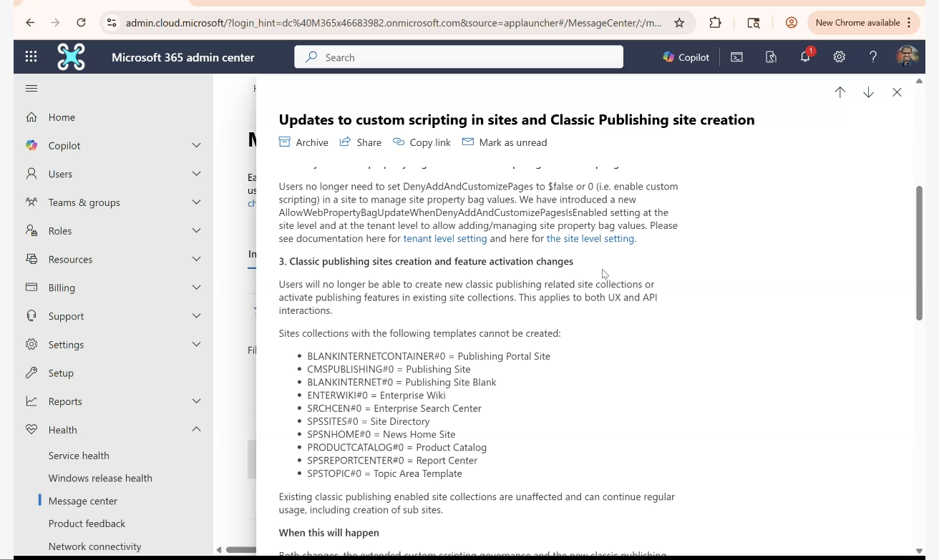The width and height of the screenshot is (939, 560).
Task: Open the account profile picture
Action: click(x=908, y=57)
